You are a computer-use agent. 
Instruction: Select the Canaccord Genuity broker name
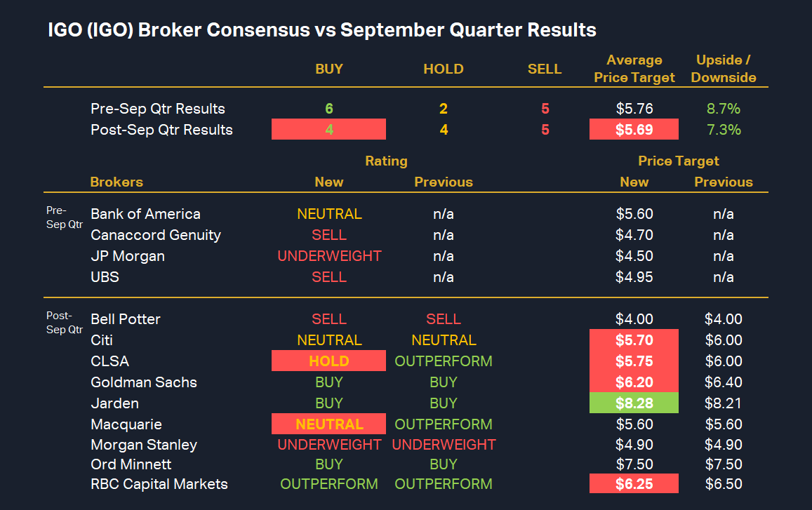tap(156, 235)
